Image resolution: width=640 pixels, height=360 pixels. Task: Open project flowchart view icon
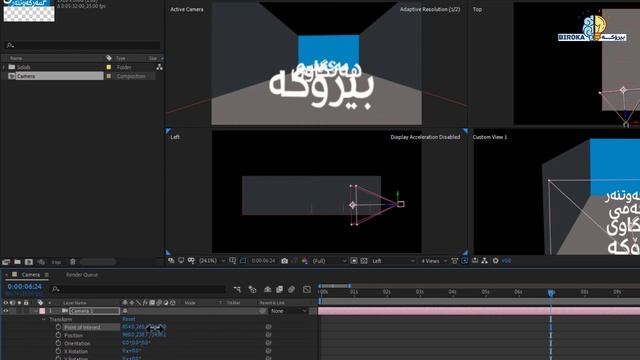tap(159, 67)
